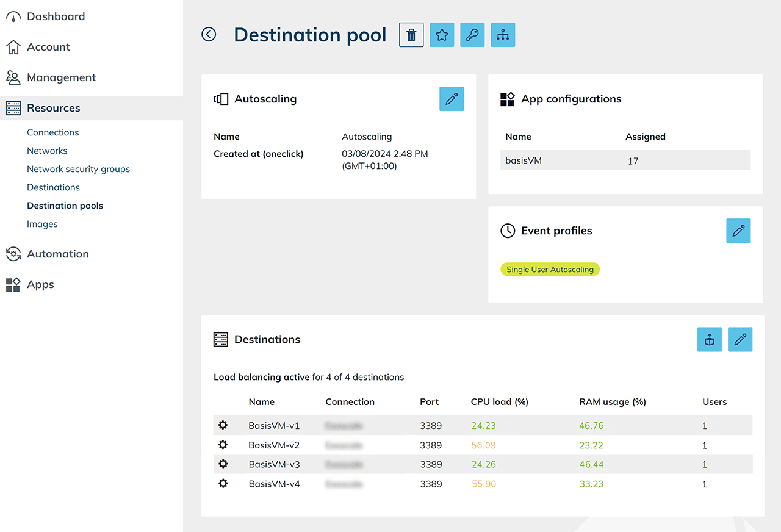Open Network security groups submenu item

(x=78, y=169)
